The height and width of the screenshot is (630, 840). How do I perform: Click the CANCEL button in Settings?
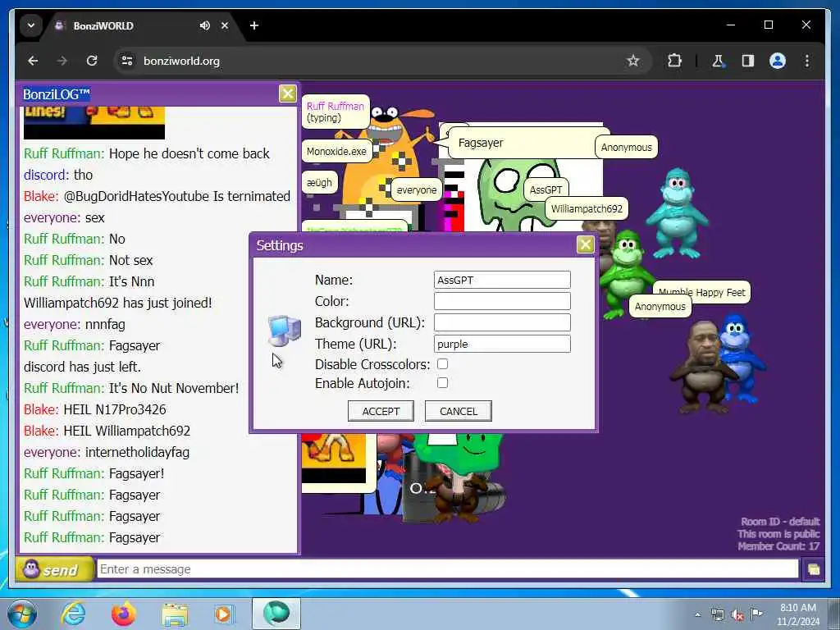(x=459, y=411)
